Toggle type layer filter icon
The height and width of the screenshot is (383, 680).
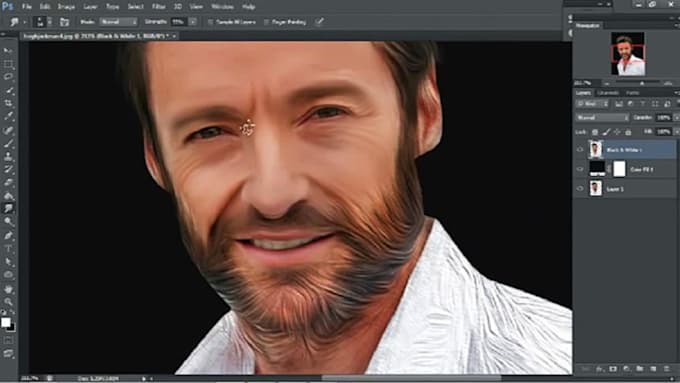point(643,104)
